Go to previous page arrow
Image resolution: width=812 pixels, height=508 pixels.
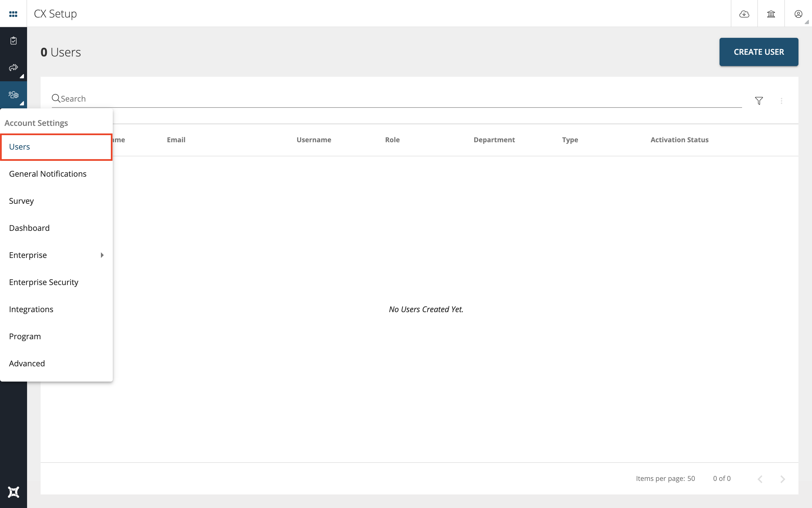point(760,479)
